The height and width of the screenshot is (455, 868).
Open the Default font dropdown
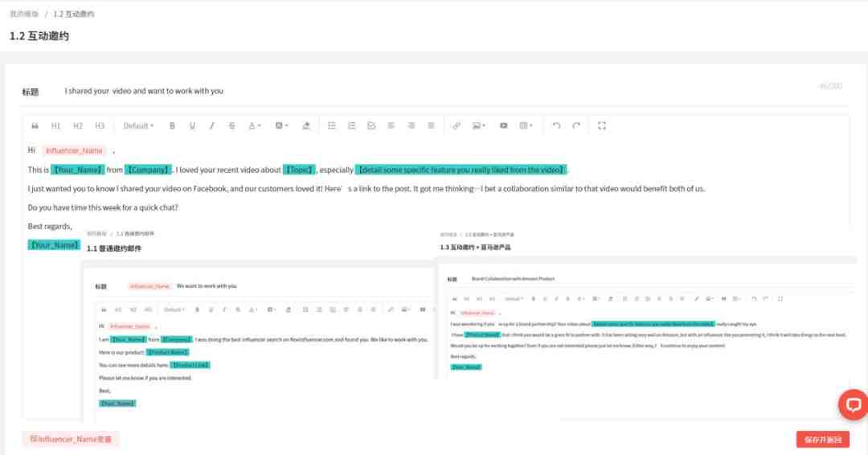(x=138, y=126)
